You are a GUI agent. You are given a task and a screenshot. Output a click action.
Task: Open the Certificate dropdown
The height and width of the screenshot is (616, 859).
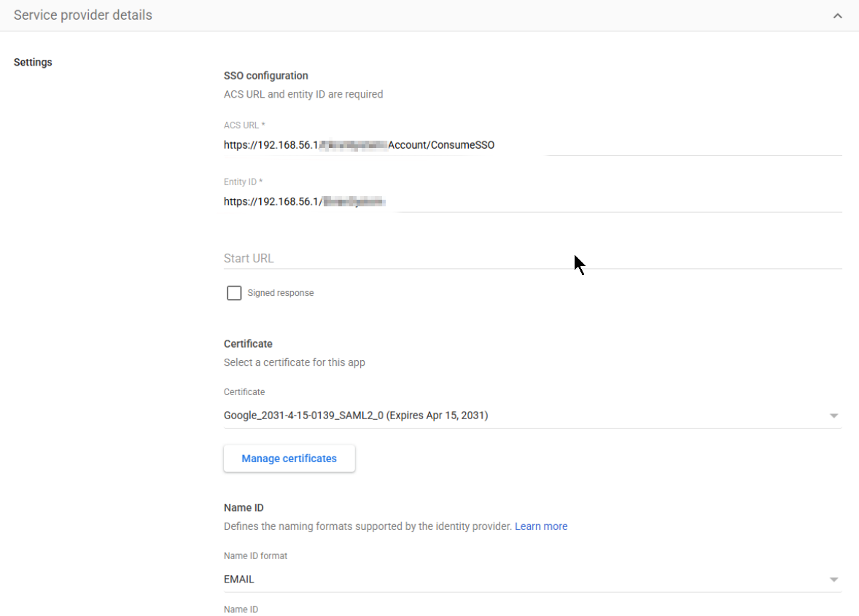(x=532, y=416)
